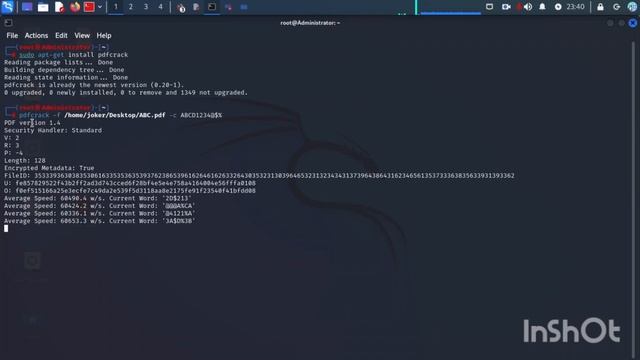The image size is (640, 360).
Task: Switch to workspace 2
Action: [131, 7]
